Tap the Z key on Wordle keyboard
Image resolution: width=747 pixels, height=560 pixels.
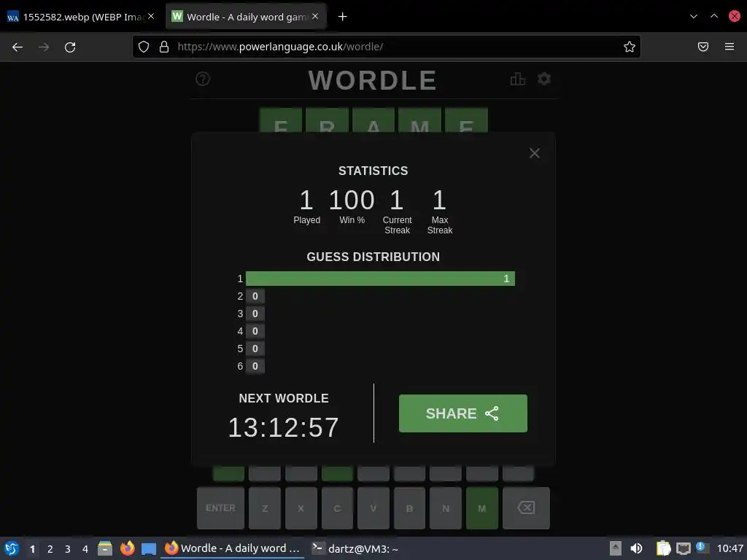coord(265,508)
